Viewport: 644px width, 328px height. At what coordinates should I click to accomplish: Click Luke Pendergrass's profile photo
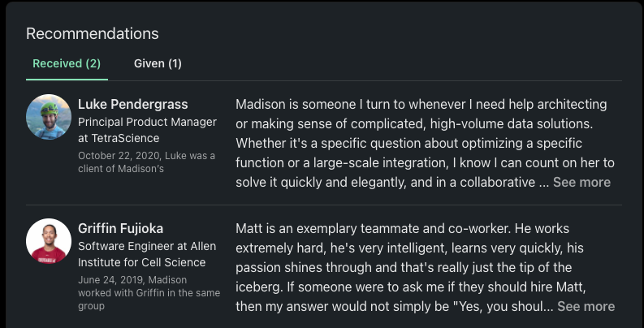[x=49, y=117]
